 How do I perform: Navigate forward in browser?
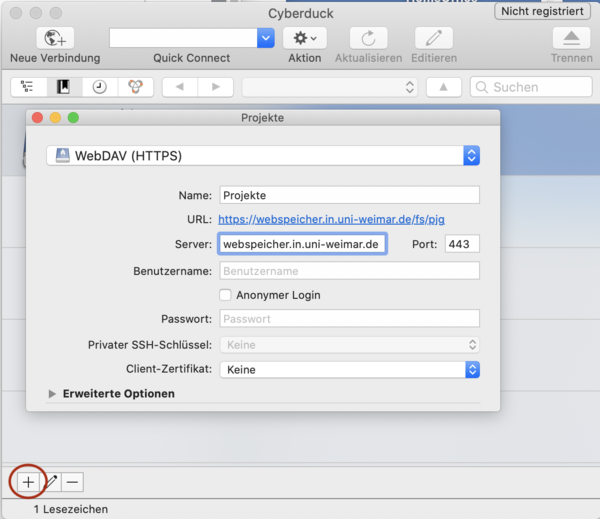[x=216, y=87]
